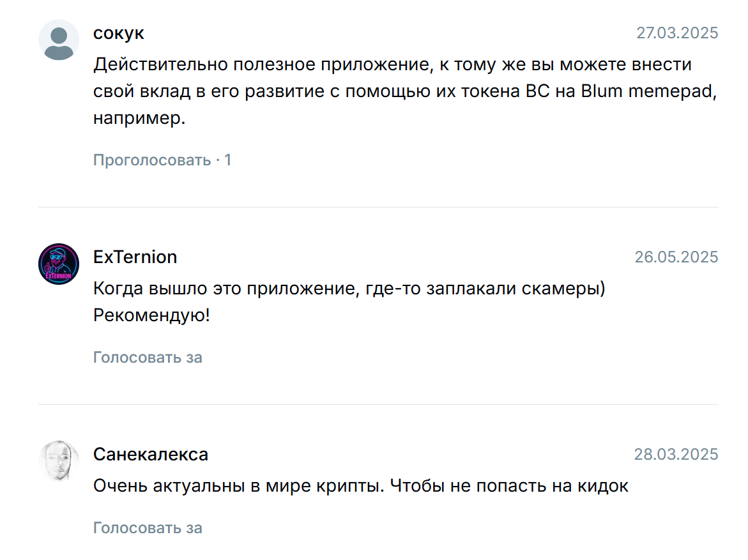Open ExTernion's neon logo avatar
This screenshot has width=748, height=560.
coord(59,264)
